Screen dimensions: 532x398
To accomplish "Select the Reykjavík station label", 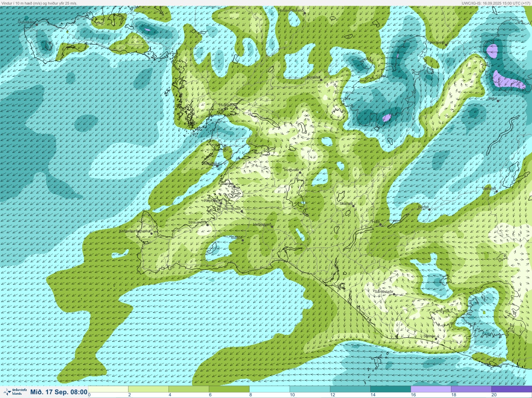I will click(x=212, y=200).
